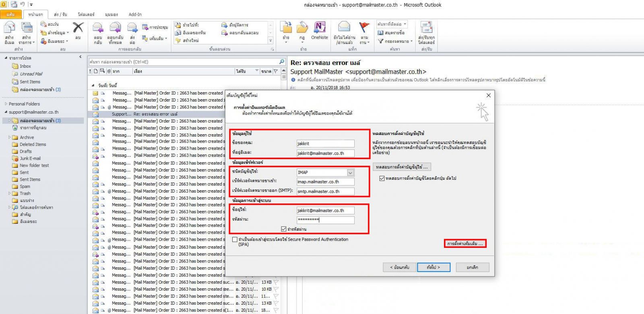644x314 pixels.
Task: Click the OneNote icon in ribbon
Action: pyautogui.click(x=320, y=27)
